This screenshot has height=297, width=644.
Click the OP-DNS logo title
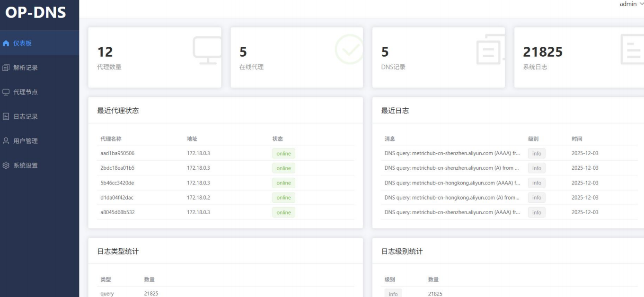click(35, 13)
